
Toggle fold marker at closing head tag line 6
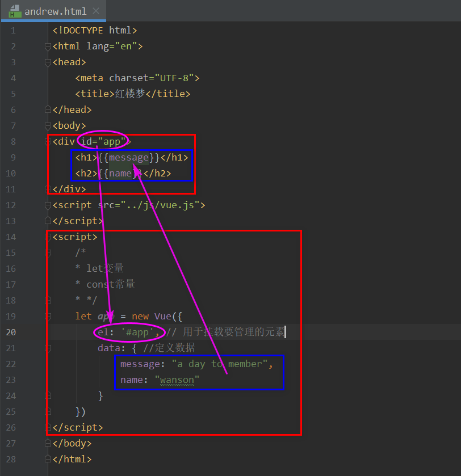pyautogui.click(x=48, y=109)
